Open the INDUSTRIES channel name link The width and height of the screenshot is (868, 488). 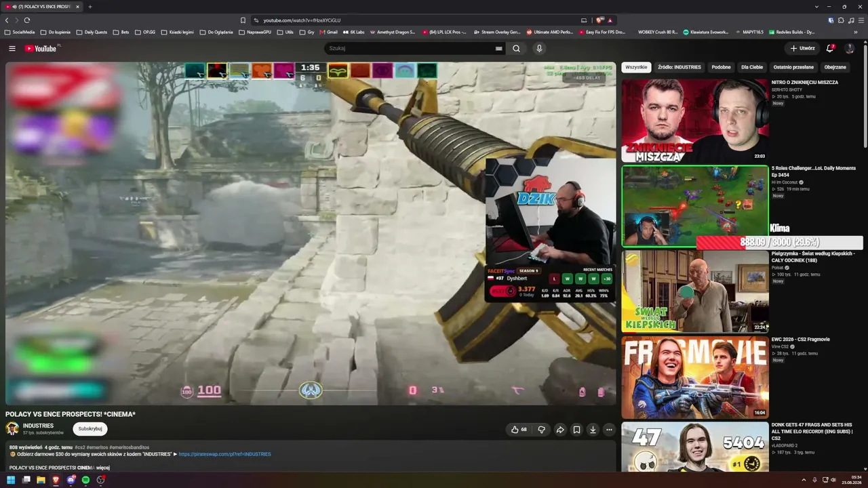pos(38,426)
